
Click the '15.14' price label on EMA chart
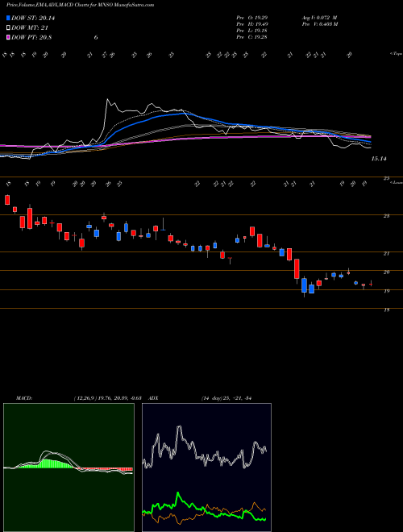tap(379, 159)
